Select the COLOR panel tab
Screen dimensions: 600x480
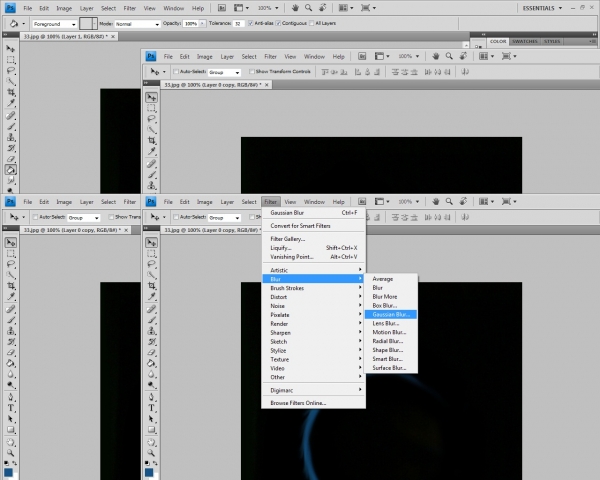click(x=498, y=41)
